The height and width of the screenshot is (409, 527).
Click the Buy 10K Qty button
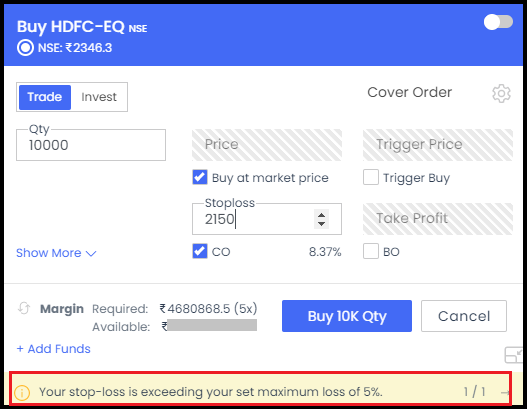pyautogui.click(x=347, y=316)
